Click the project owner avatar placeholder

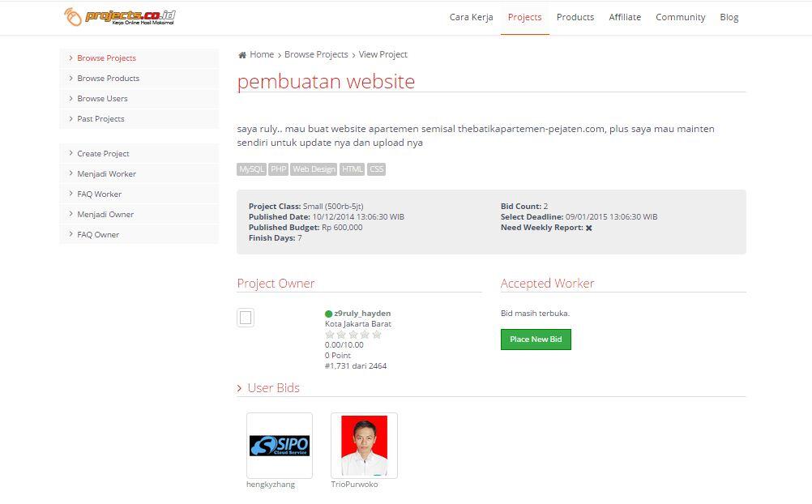pyautogui.click(x=246, y=318)
